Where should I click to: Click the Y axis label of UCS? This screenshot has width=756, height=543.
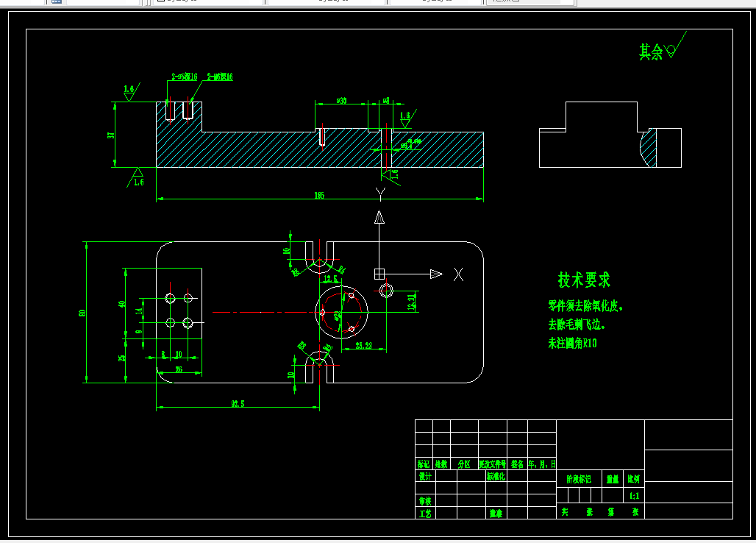point(380,194)
